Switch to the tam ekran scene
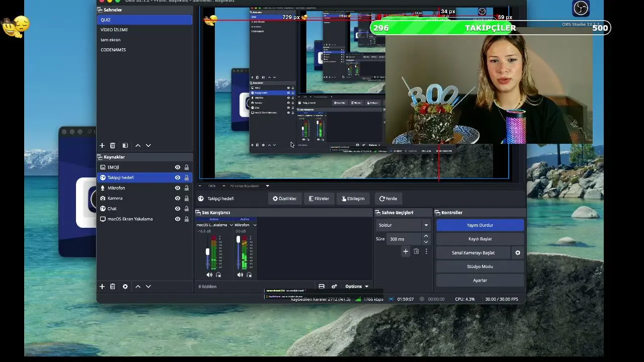 [x=144, y=40]
